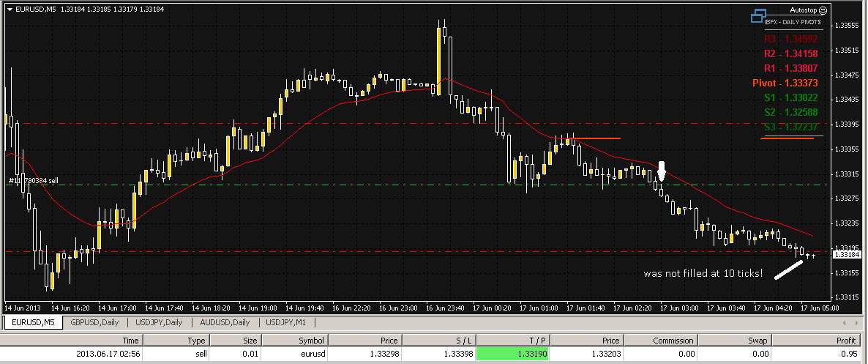Expand the chart menu triangle beside EURUSD,M5
Image resolution: width=868 pixels, height=364 pixels.
(10, 10)
